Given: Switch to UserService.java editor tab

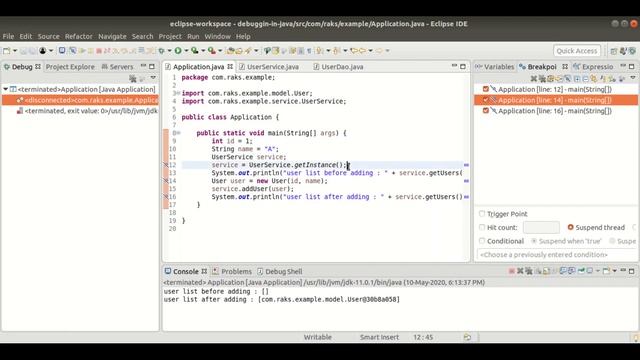Looking at the screenshot, I should click(x=273, y=67).
